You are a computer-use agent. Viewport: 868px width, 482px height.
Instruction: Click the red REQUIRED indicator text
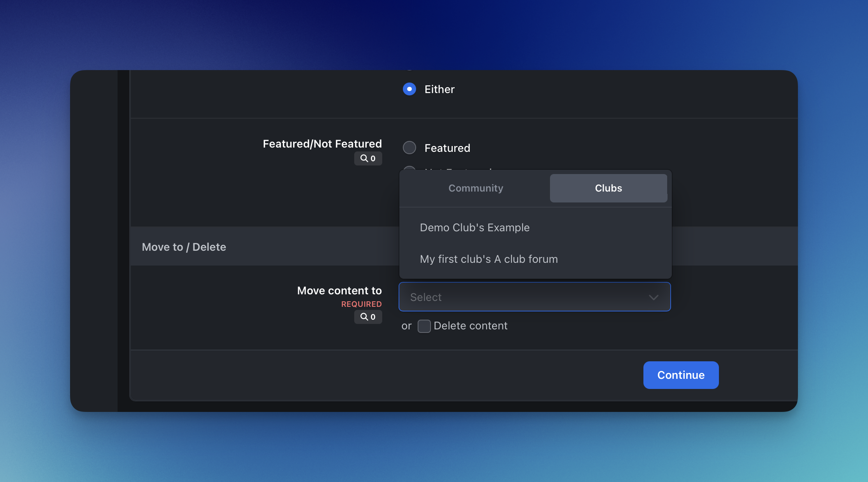pos(361,304)
